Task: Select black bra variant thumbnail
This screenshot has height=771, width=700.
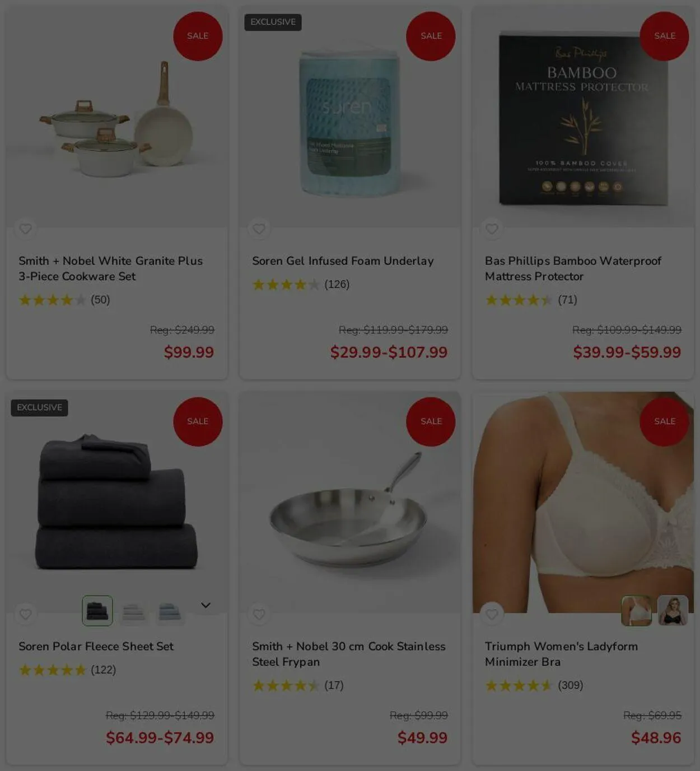Action: (673, 610)
